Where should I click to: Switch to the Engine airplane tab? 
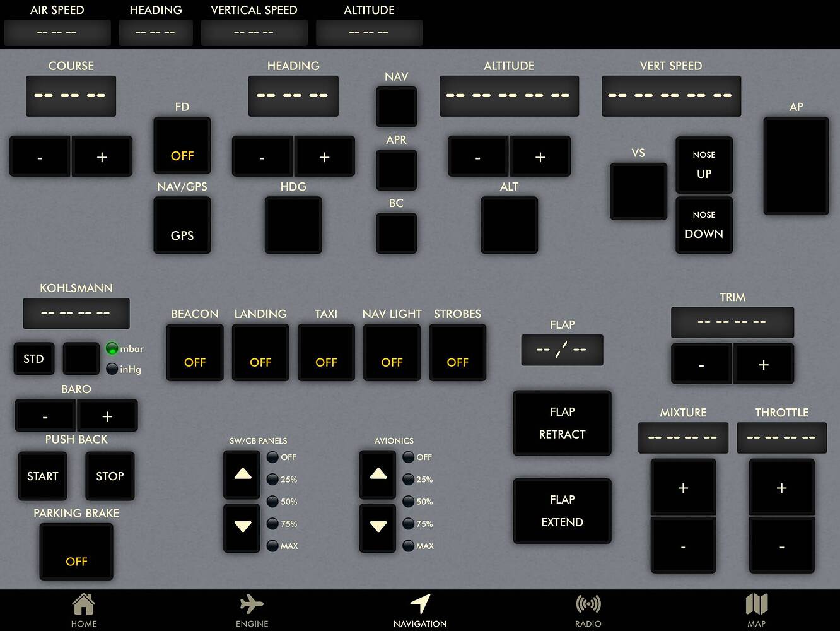tap(252, 604)
